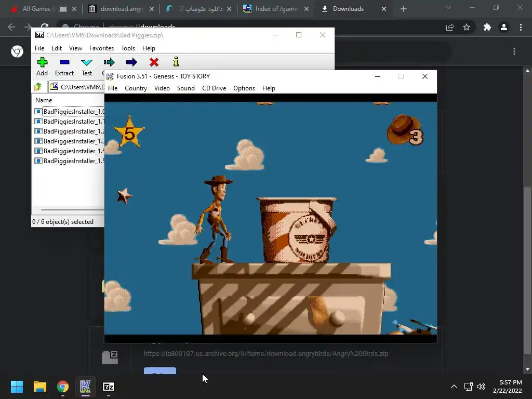Select BadPiggiesInstaller_1.3 file row
Screen dimensions: 532x399
69,141
